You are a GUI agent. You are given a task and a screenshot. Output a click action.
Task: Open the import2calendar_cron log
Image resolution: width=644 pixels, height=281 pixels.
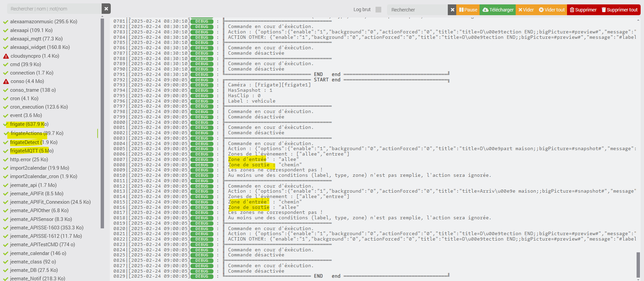coord(44,176)
